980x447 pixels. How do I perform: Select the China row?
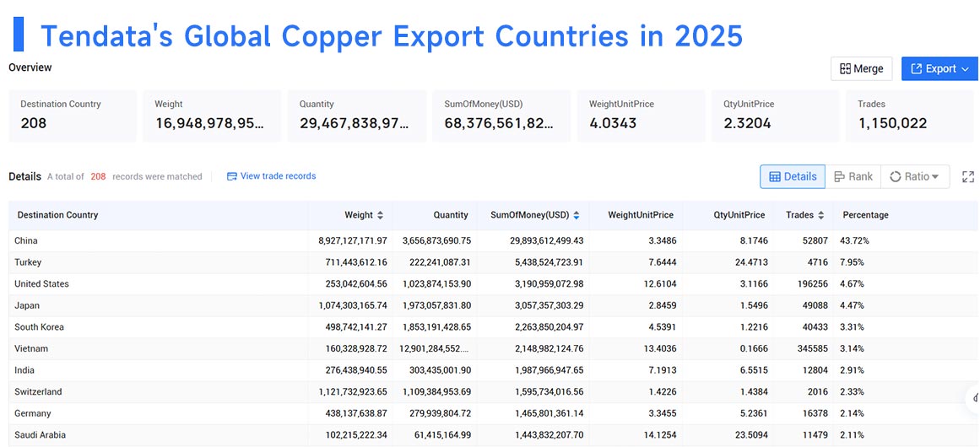pyautogui.click(x=493, y=240)
